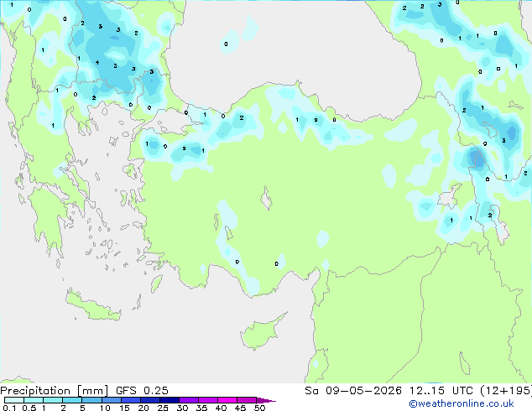Pick the legend swatch between 40 and 45

tap(227, 400)
